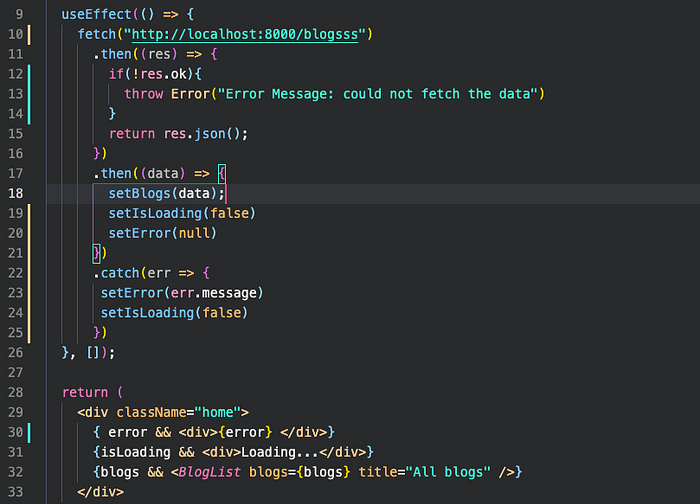This screenshot has width=700, height=504.
Task: Place cursor on '.catch(err => {' line
Action: (151, 273)
